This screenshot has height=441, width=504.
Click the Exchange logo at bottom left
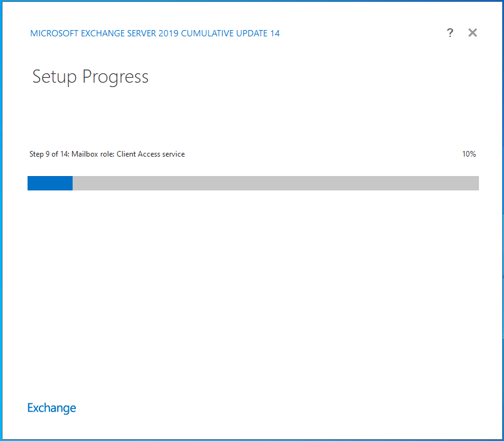[x=51, y=408]
